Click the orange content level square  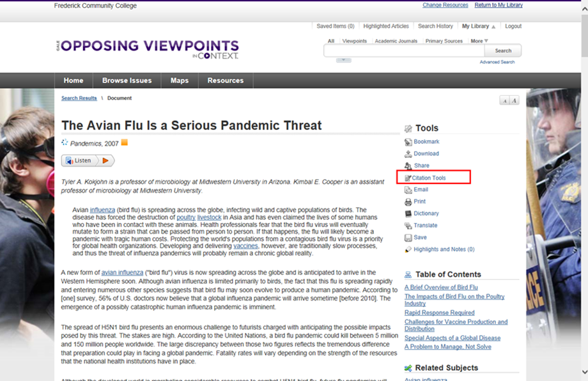point(125,142)
